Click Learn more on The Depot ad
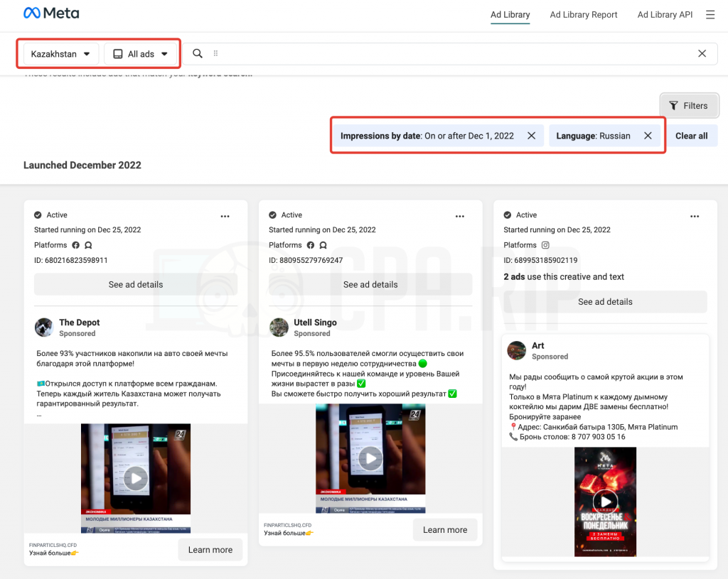728x579 pixels. point(210,550)
